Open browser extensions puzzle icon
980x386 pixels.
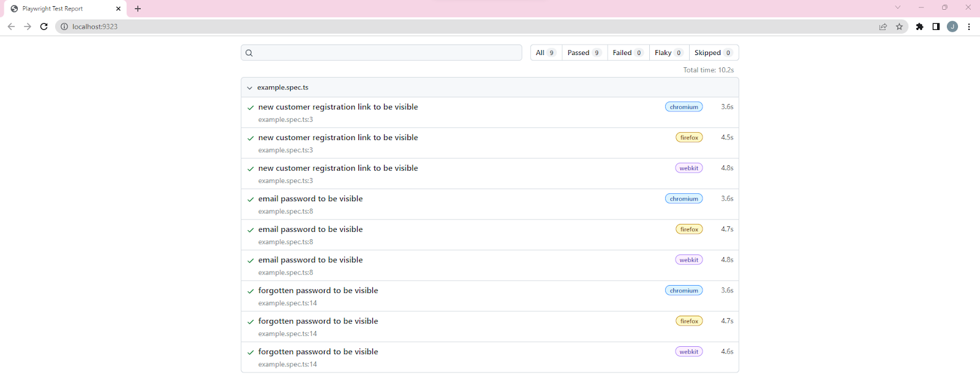[919, 26]
